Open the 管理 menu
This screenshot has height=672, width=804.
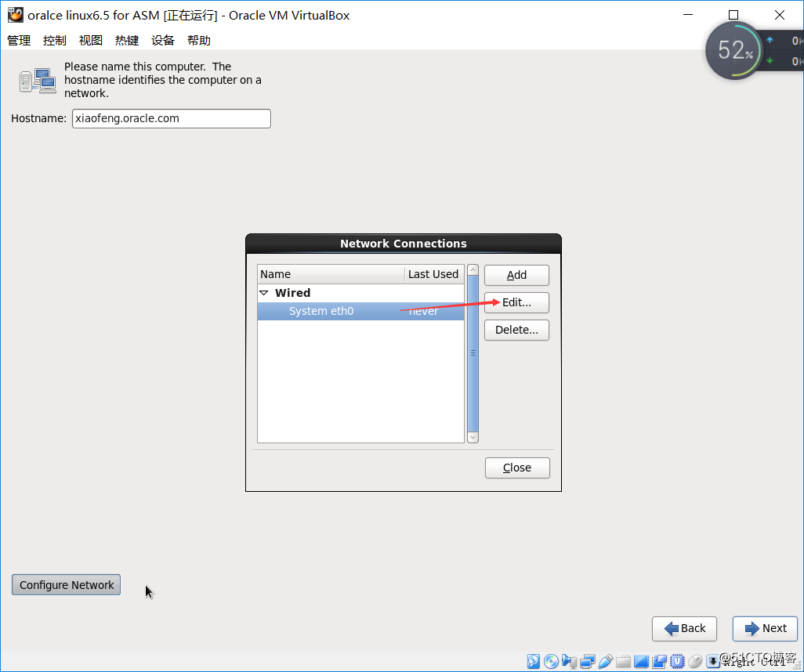tap(19, 41)
